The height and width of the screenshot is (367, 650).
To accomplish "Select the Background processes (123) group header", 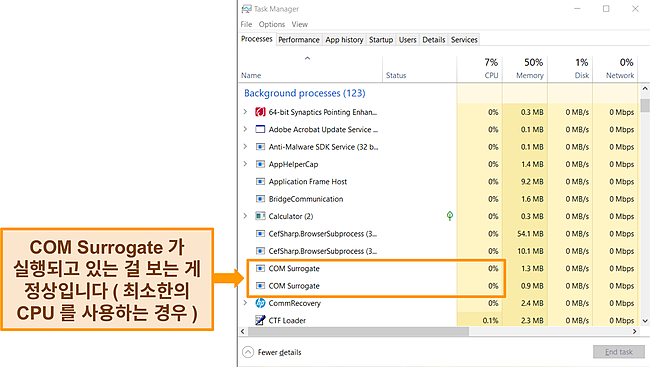I will click(305, 93).
